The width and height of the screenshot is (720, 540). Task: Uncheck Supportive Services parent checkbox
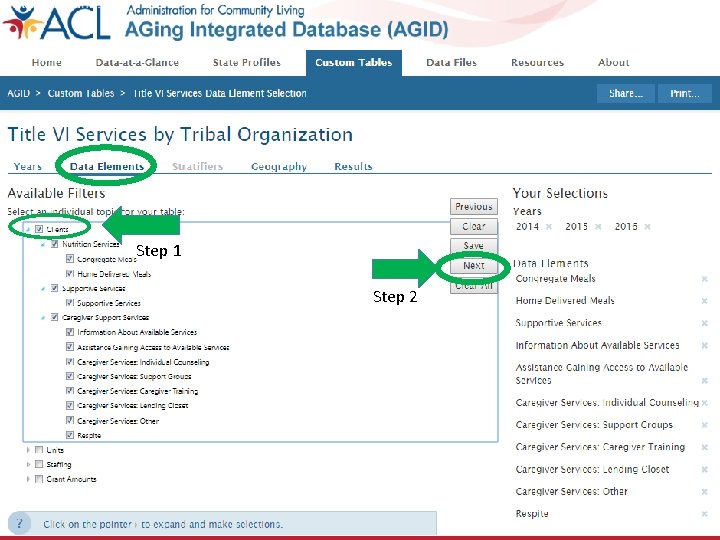tap(54, 288)
